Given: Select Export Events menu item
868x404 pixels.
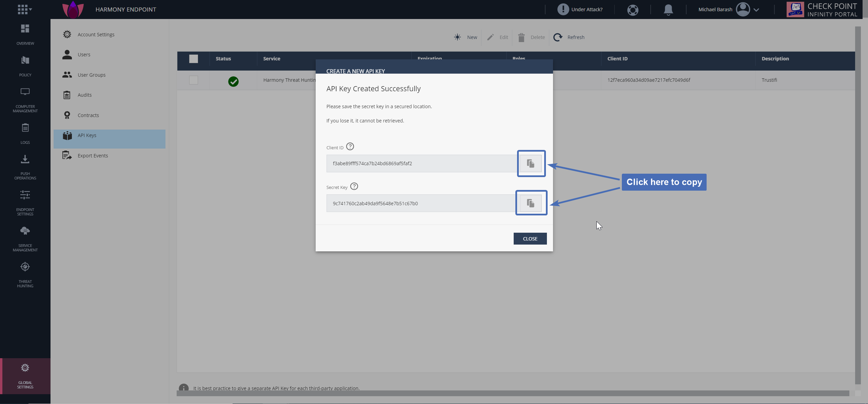Looking at the screenshot, I should click(109, 156).
